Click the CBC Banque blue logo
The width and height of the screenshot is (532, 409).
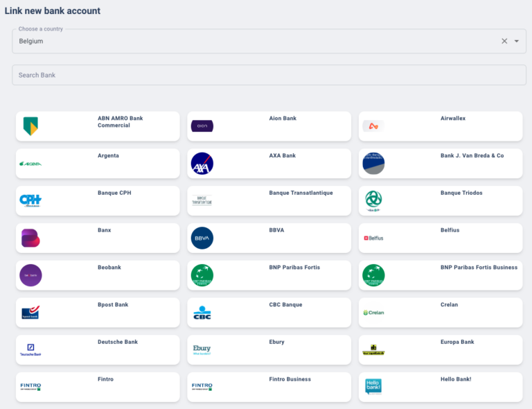coord(202,313)
